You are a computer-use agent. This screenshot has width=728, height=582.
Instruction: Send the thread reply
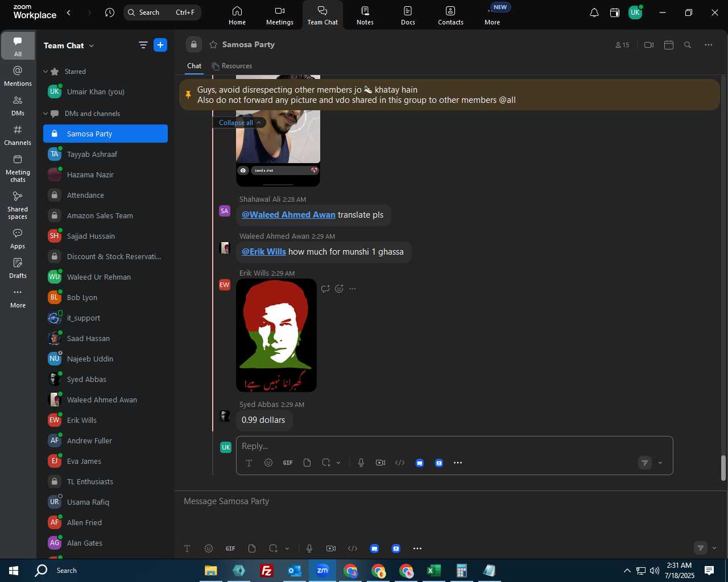click(x=644, y=463)
